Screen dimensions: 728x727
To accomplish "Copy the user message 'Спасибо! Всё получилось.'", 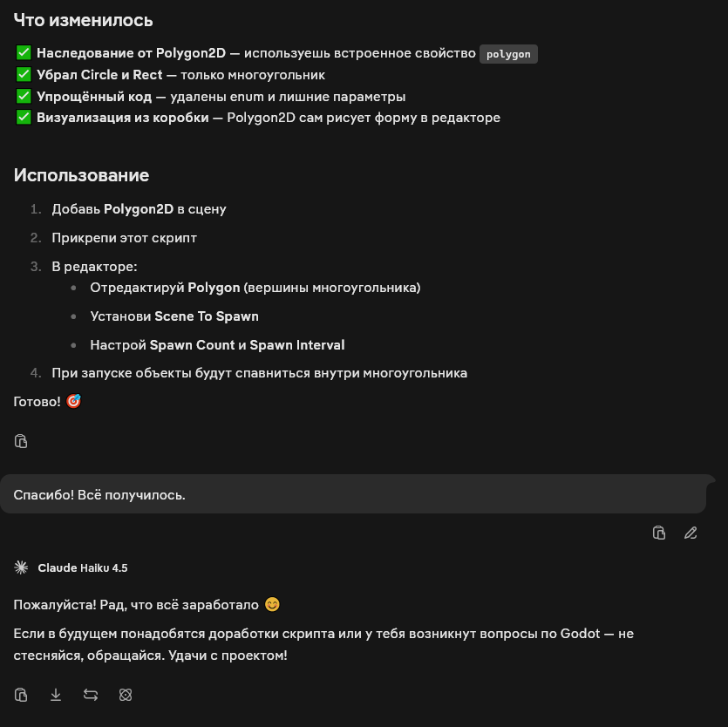I will (x=659, y=533).
